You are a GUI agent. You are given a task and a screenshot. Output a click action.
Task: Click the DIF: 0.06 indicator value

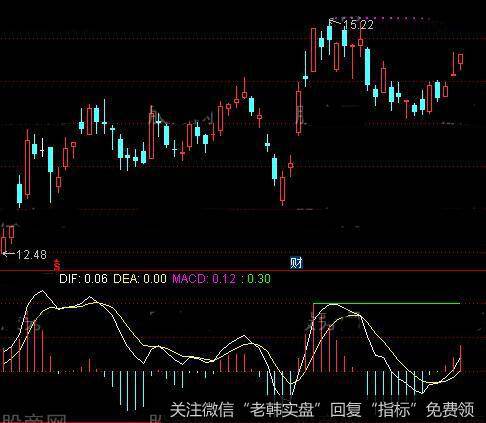tap(83, 279)
